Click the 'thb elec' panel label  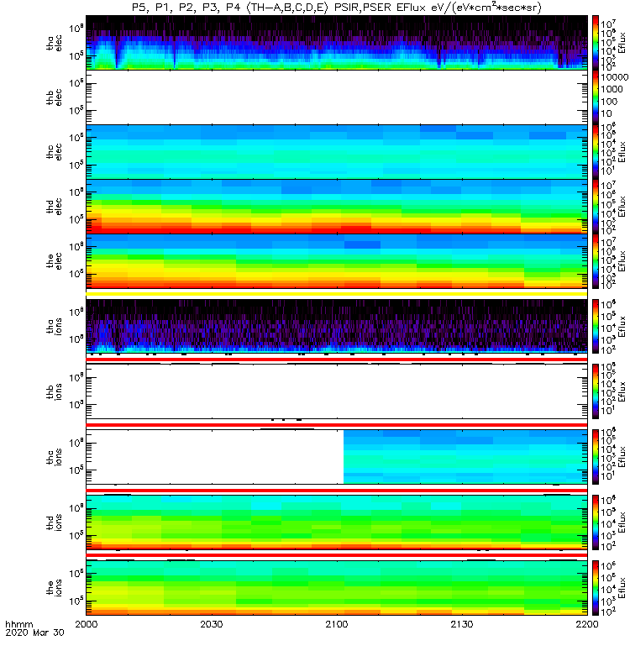click(x=54, y=97)
